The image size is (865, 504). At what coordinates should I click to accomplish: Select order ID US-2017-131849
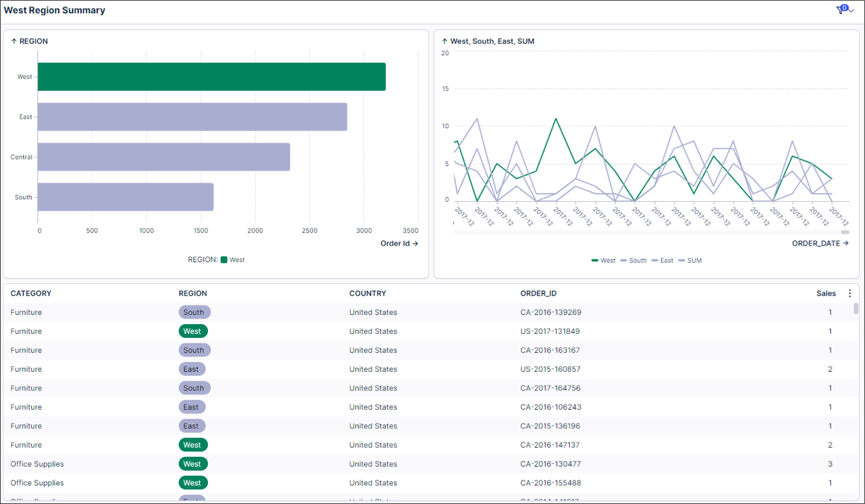click(x=550, y=331)
